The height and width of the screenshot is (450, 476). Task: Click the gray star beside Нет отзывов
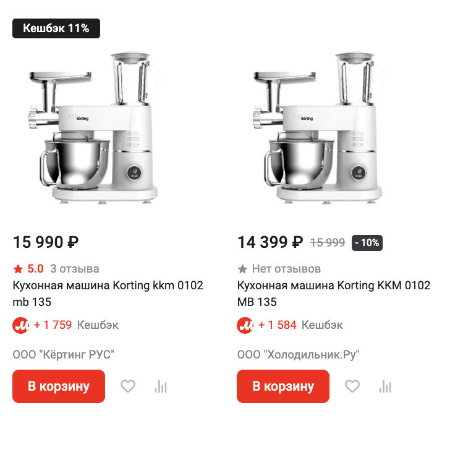242,269
